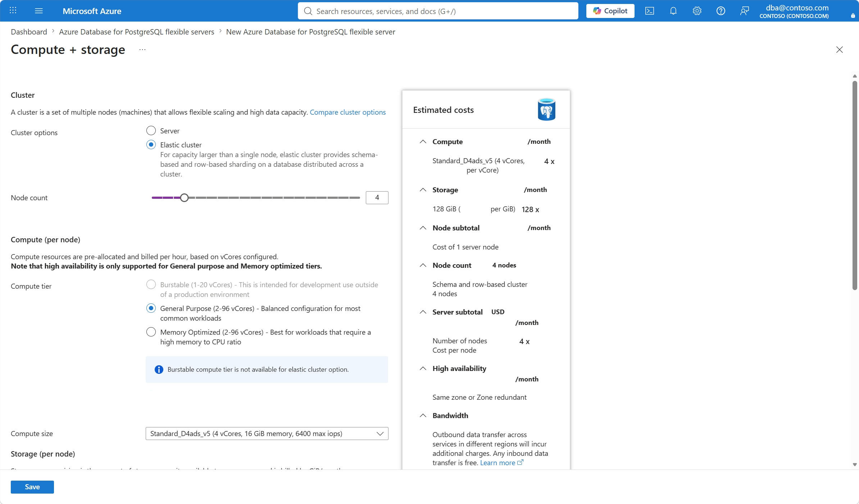Collapse the Bandwidth section chevron

click(423, 416)
